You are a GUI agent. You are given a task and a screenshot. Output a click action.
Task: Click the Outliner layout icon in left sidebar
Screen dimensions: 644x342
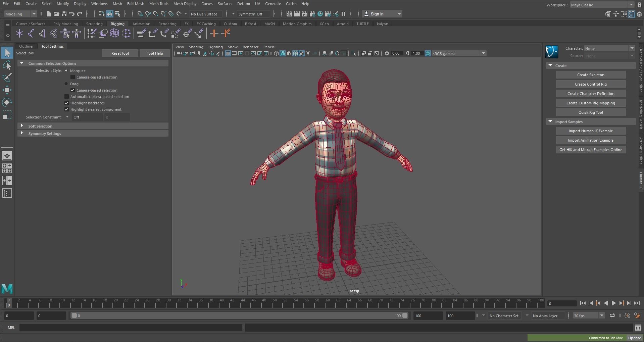tap(7, 193)
